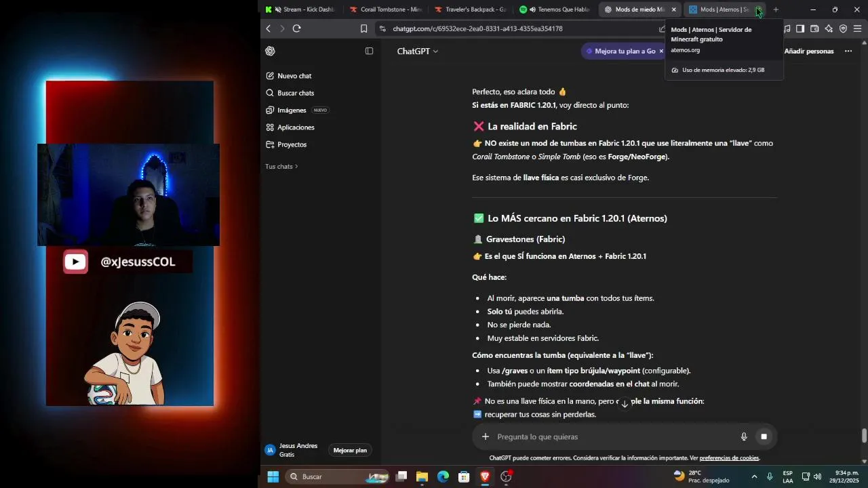868x488 pixels.
Task: Open the OBS icon on the taskbar
Action: 506,476
